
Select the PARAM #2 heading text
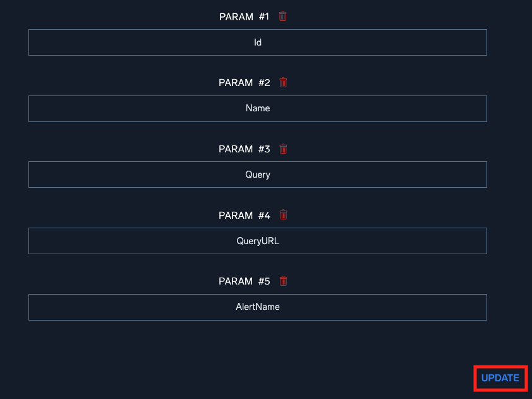coord(244,82)
